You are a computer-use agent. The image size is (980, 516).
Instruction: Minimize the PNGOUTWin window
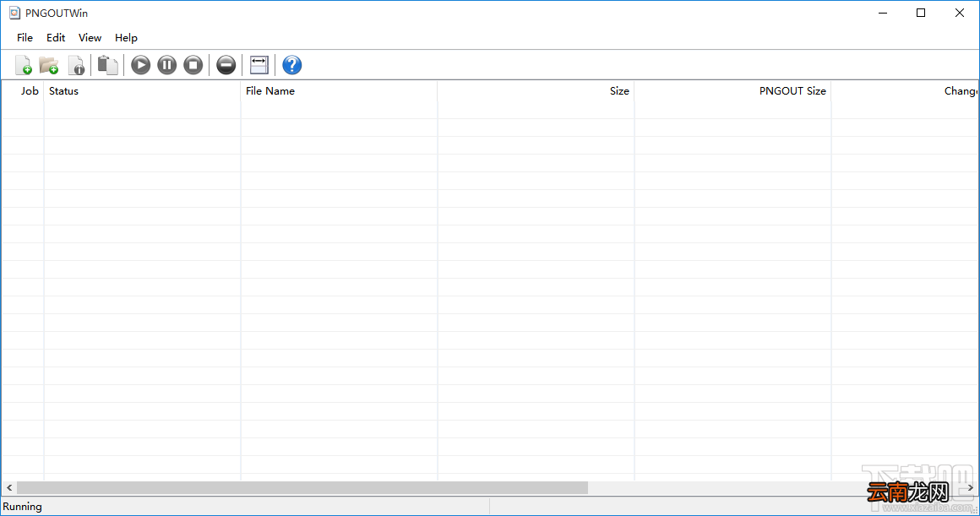pos(883,14)
